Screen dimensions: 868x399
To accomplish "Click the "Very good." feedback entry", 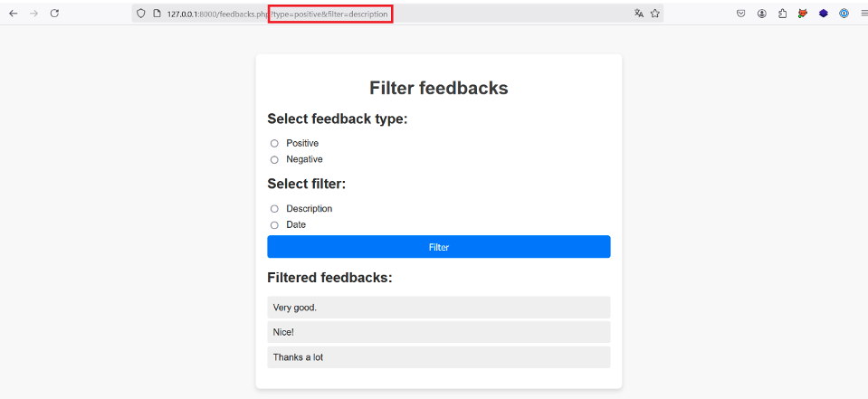I will [438, 308].
